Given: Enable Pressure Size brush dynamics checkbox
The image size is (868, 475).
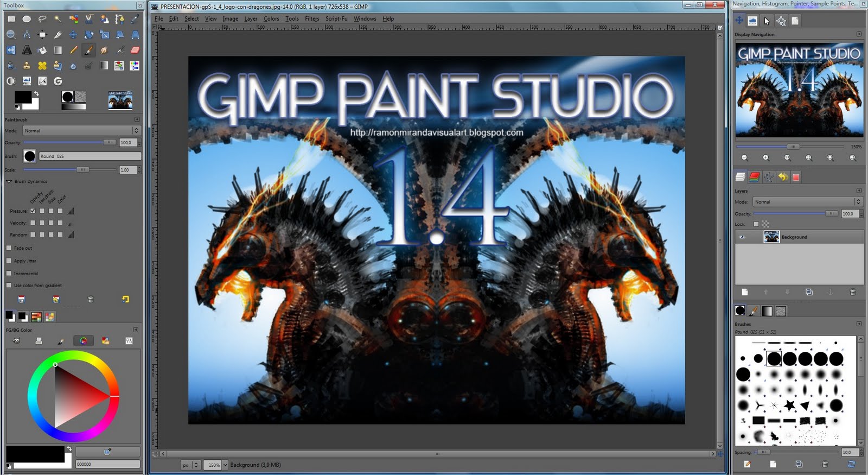Looking at the screenshot, I should click(x=51, y=211).
